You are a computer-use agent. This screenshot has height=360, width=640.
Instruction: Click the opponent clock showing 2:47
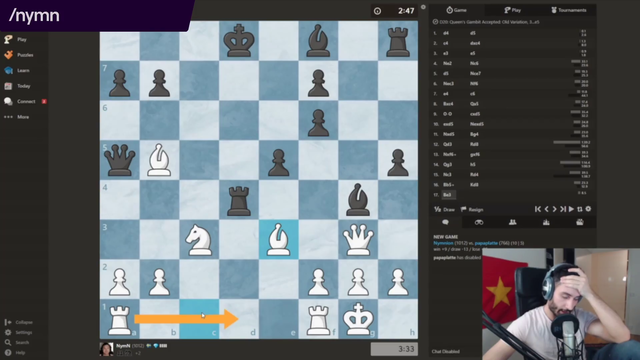(394, 11)
